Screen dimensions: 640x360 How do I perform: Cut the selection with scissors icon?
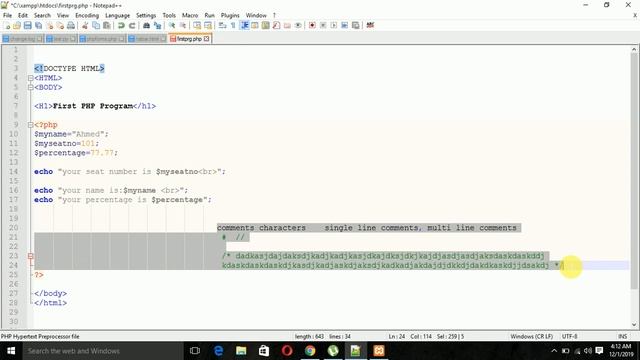85,26
